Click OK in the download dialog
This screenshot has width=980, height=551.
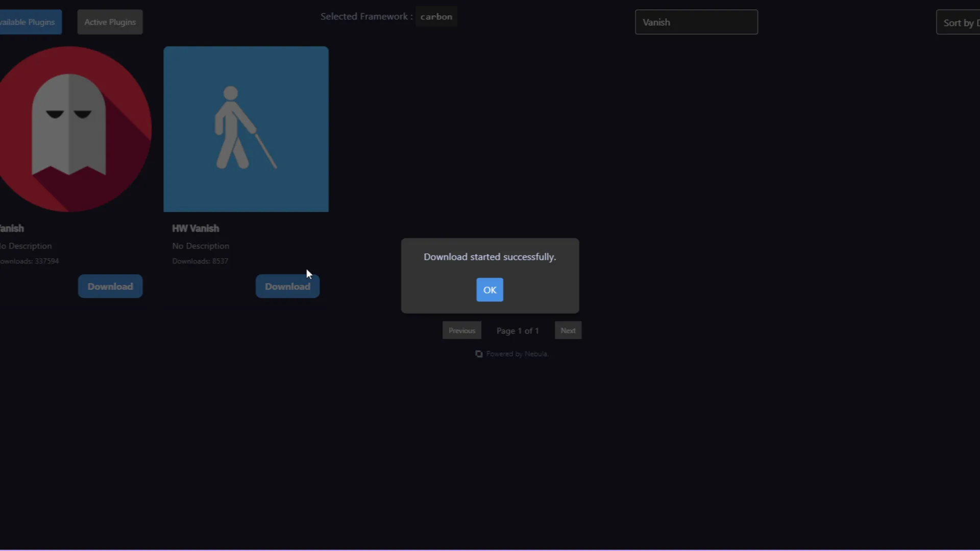pos(489,290)
